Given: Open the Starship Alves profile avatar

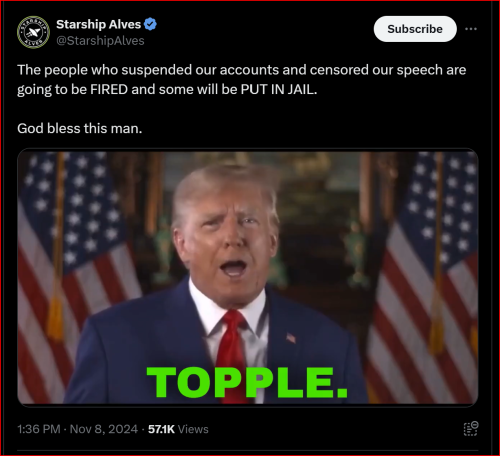Looking at the screenshot, I should [x=33, y=32].
